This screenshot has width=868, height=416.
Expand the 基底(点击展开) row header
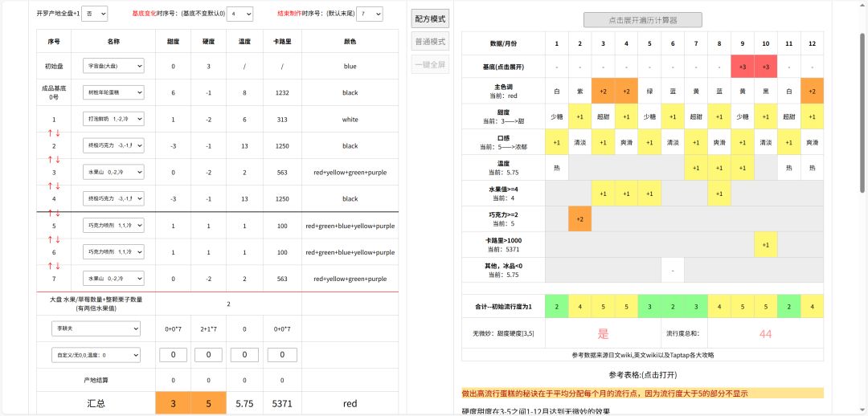504,66
